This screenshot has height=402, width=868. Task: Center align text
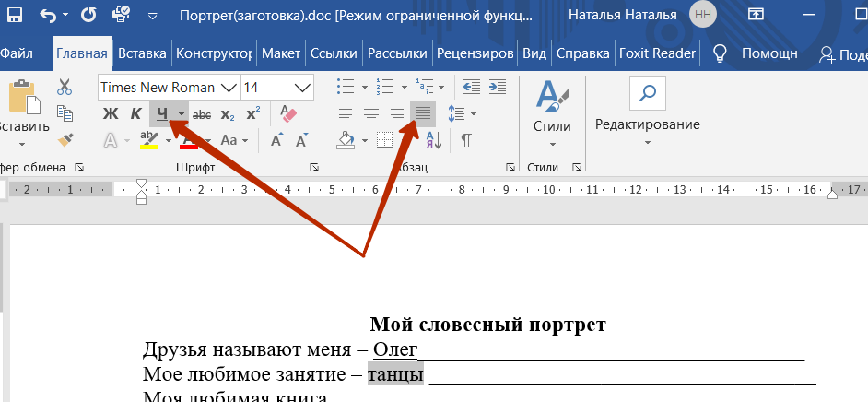371,113
